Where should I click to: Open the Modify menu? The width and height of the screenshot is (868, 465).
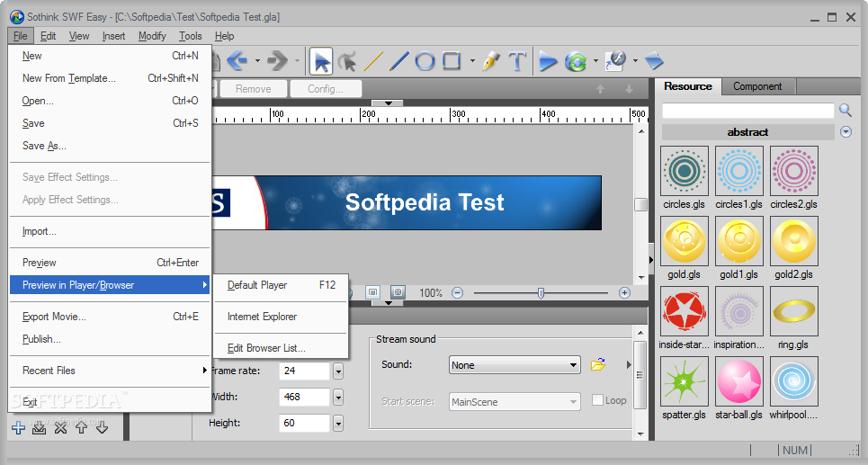pos(152,36)
